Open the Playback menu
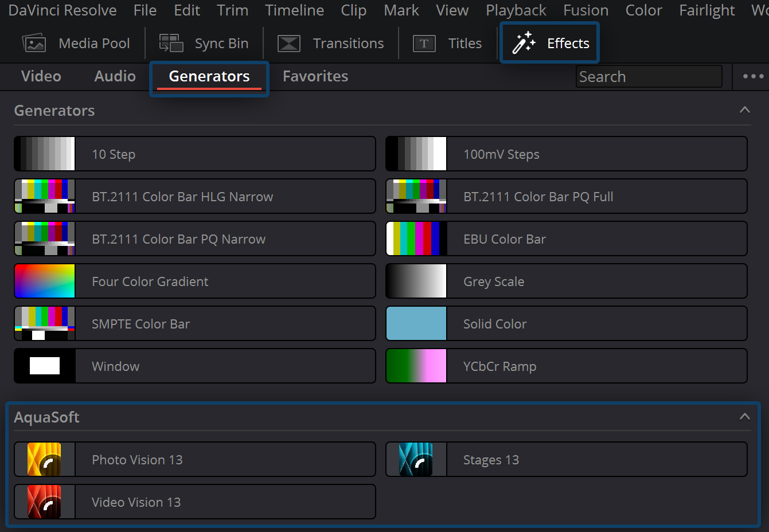This screenshot has width=769, height=532. [x=516, y=10]
